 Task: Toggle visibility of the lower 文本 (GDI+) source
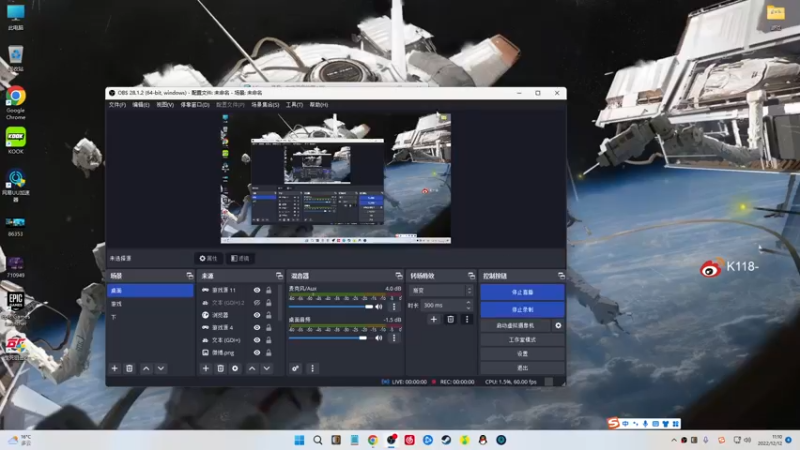[x=257, y=340]
